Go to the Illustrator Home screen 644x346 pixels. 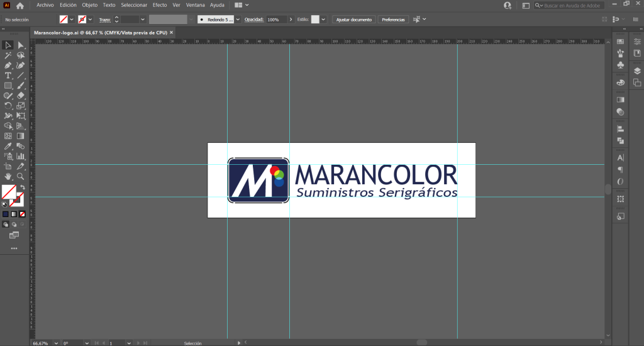[20, 5]
